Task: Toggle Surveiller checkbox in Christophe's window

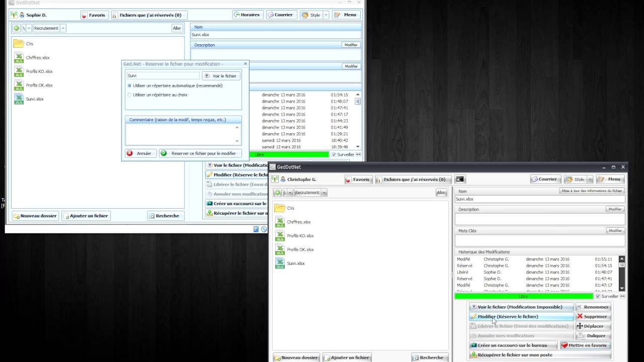Action: 598,297
